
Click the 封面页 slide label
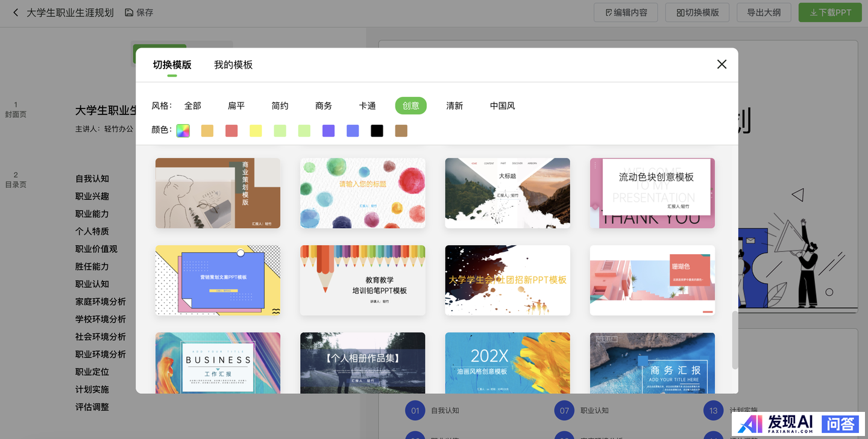[16, 114]
